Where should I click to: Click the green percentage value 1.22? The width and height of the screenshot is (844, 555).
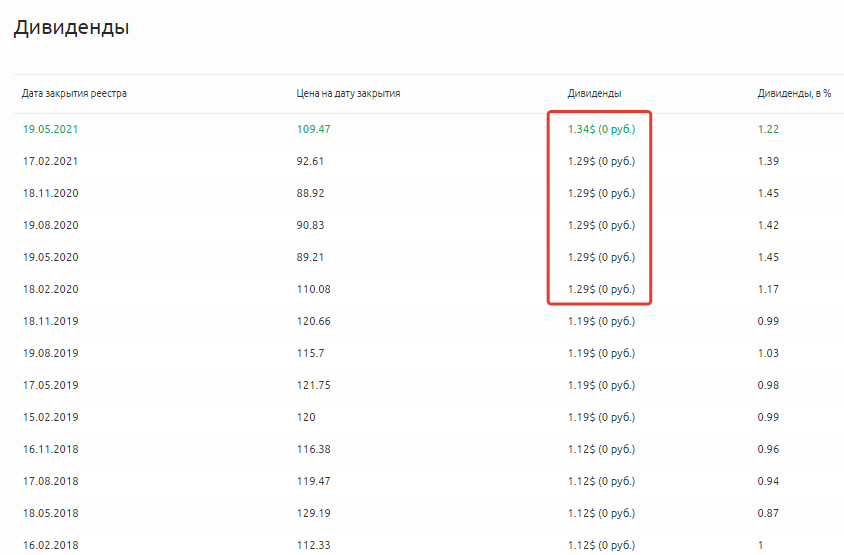click(x=768, y=129)
